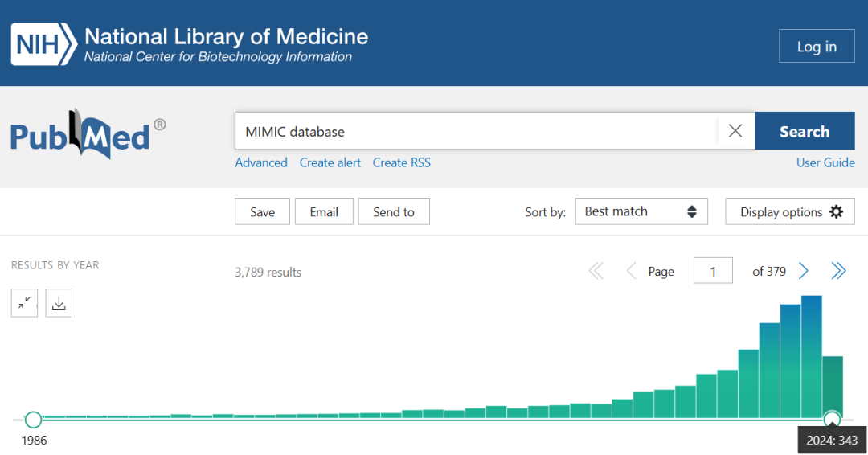Click the Log in button
This screenshot has height=455, width=868.
pos(817,46)
